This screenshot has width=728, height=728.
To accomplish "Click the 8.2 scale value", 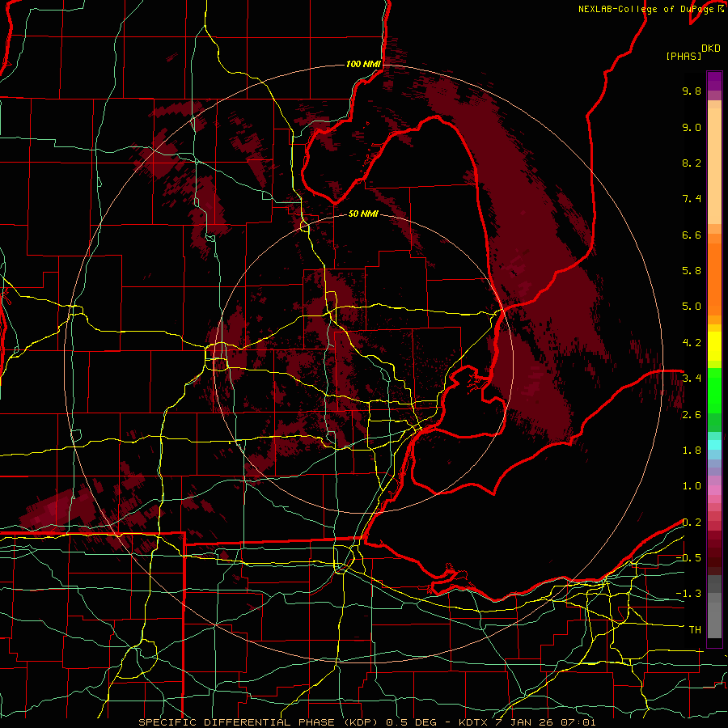I will click(692, 163).
